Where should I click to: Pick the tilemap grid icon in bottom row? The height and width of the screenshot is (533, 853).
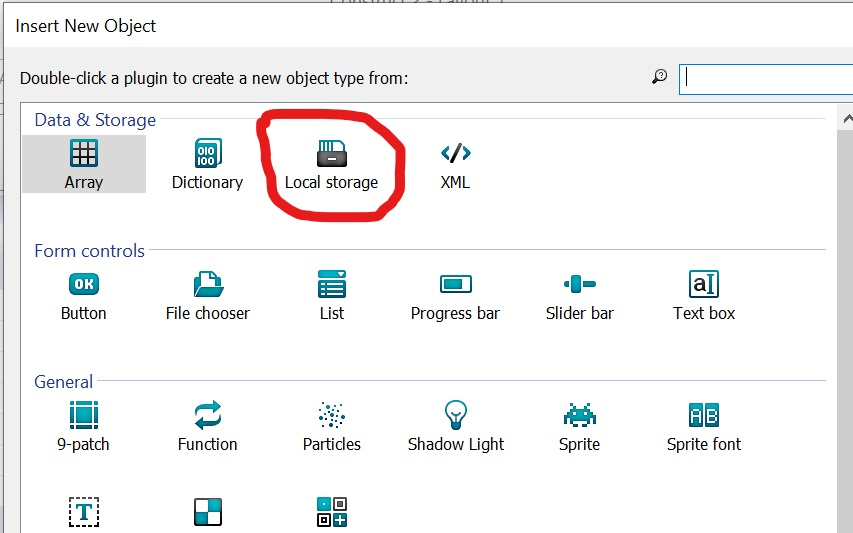click(x=331, y=512)
